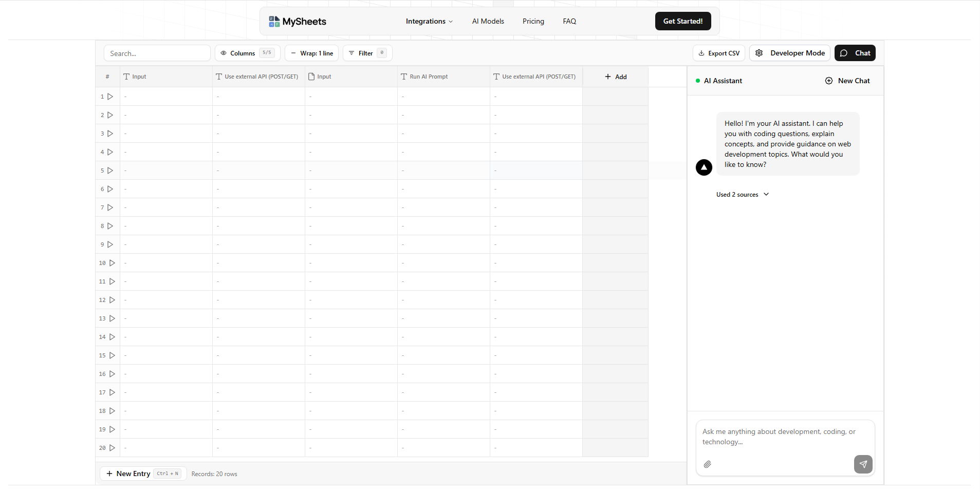Run row 10 using the play triangle
Image resolution: width=980 pixels, height=492 pixels.
click(112, 263)
